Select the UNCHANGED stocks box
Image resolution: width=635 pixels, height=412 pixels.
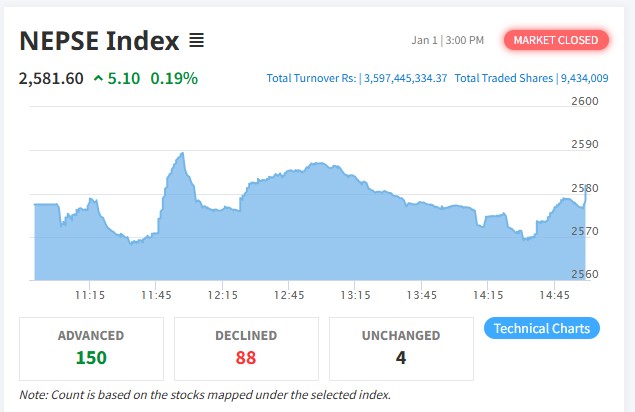tap(401, 349)
